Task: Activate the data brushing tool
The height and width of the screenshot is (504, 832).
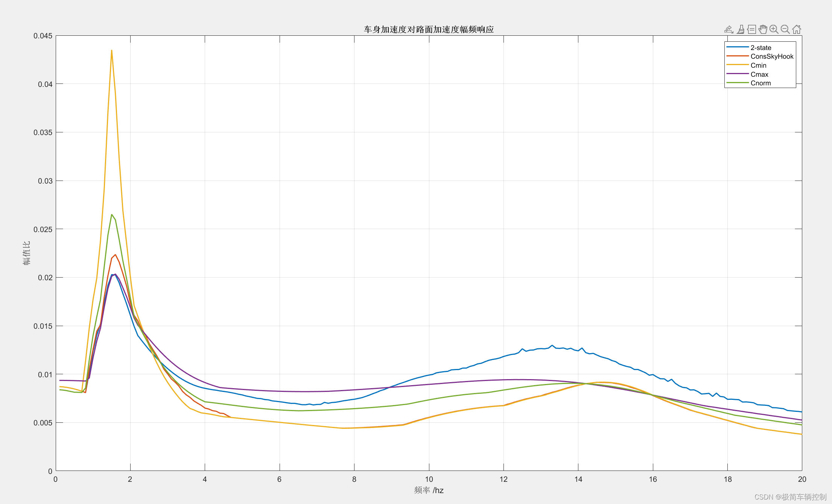Action: (x=740, y=29)
